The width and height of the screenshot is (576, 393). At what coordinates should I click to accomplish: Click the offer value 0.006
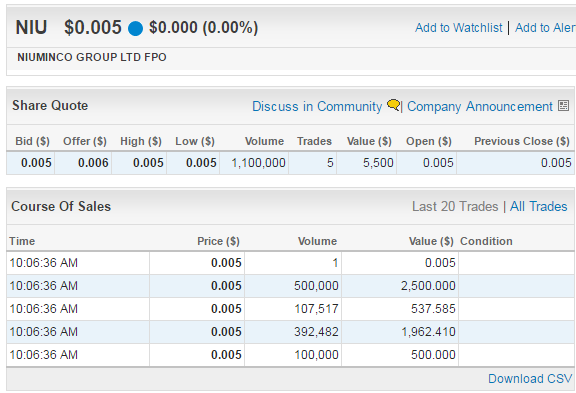tap(93, 163)
